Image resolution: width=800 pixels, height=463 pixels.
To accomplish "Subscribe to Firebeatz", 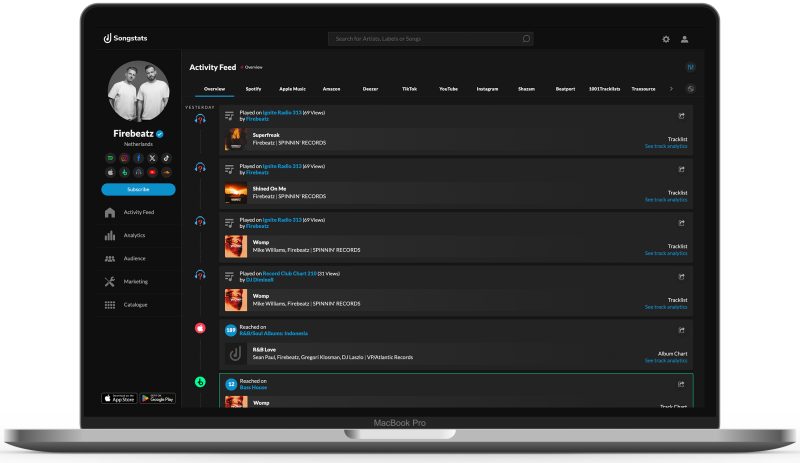I will tap(138, 189).
